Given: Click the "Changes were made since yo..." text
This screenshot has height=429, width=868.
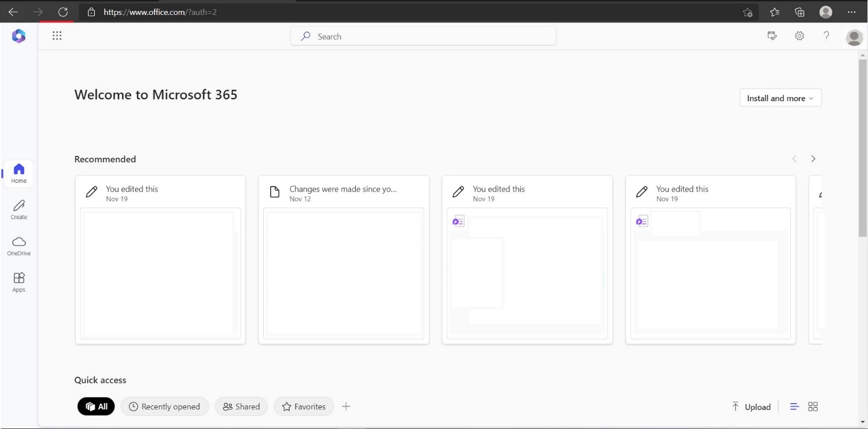Looking at the screenshot, I should pos(343,189).
